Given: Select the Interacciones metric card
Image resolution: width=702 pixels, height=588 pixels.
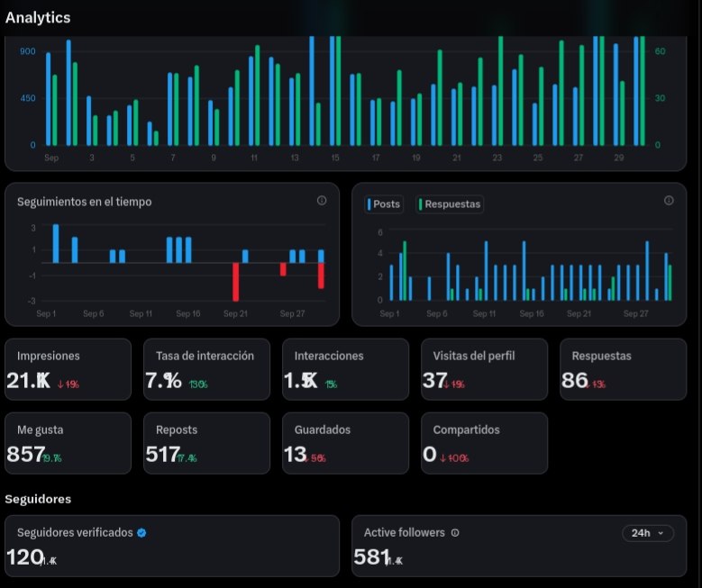Looking at the screenshot, I should click(x=346, y=369).
